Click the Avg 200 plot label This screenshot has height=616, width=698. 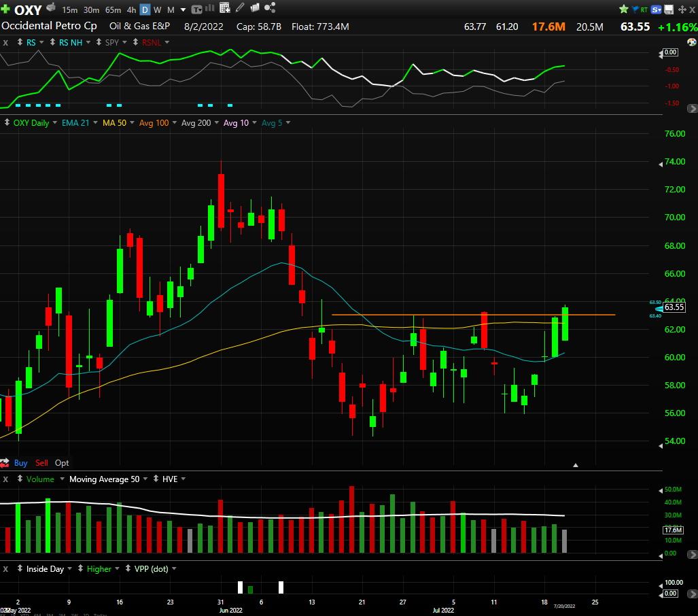[x=196, y=123]
